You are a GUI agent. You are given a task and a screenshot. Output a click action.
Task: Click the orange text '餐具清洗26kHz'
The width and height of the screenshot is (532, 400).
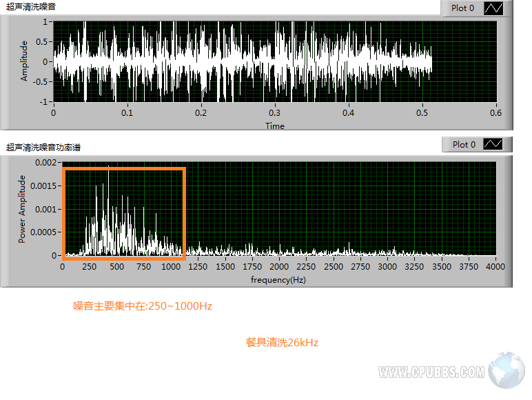point(282,342)
